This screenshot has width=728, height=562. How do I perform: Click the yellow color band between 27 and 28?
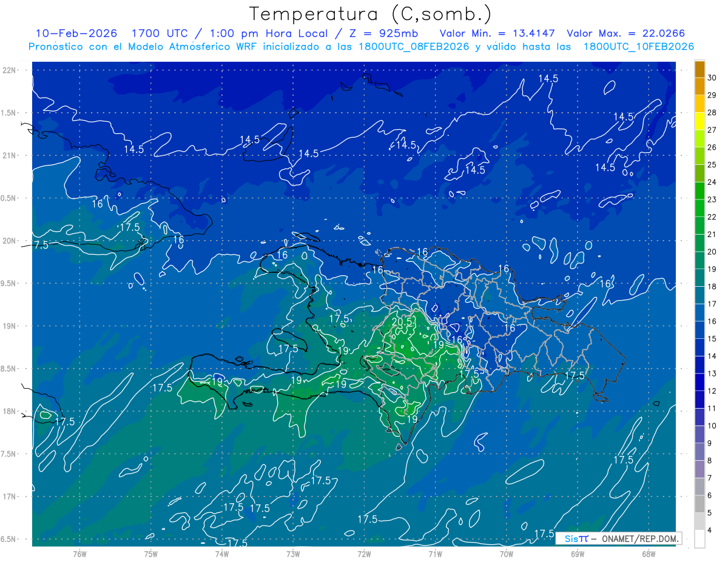coord(699,121)
